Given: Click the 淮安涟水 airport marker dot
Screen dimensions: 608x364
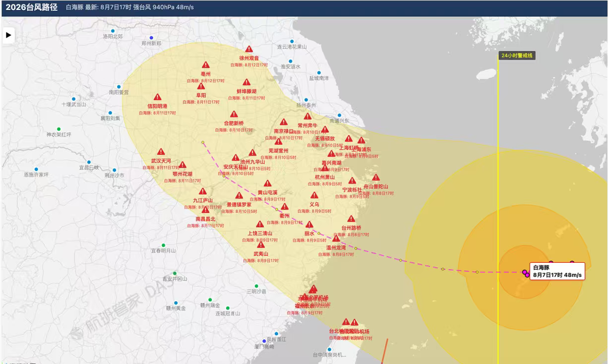Looking at the screenshot, I should [x=291, y=61].
